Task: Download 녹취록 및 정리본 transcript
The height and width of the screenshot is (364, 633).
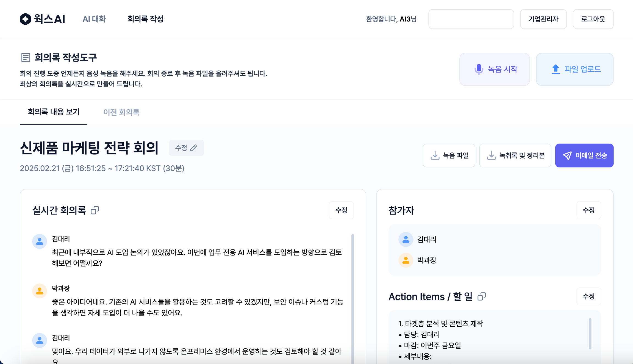Action: point(515,155)
